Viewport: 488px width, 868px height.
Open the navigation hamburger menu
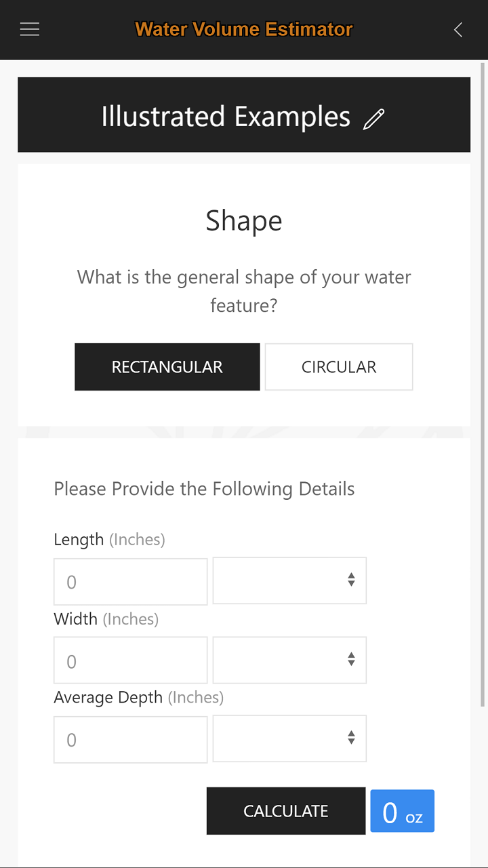click(x=29, y=29)
